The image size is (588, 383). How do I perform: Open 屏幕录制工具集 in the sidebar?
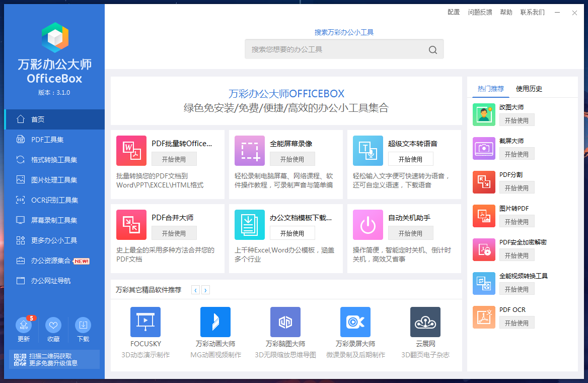point(54,220)
